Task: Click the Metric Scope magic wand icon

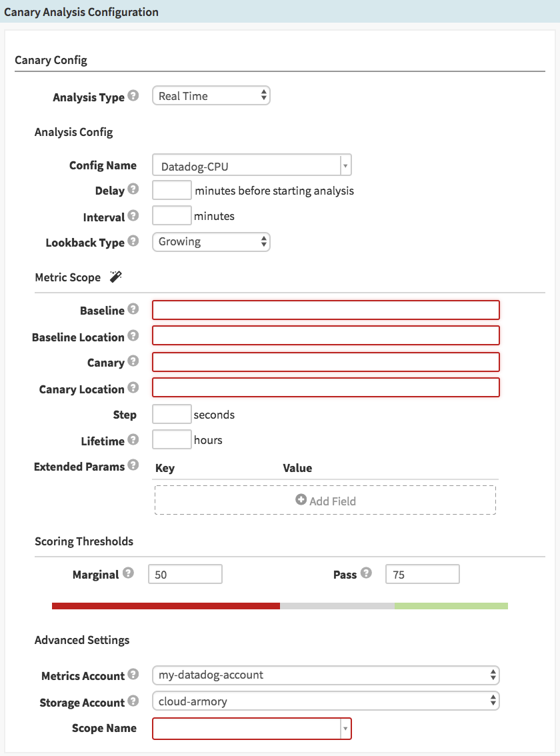Action: point(116,277)
